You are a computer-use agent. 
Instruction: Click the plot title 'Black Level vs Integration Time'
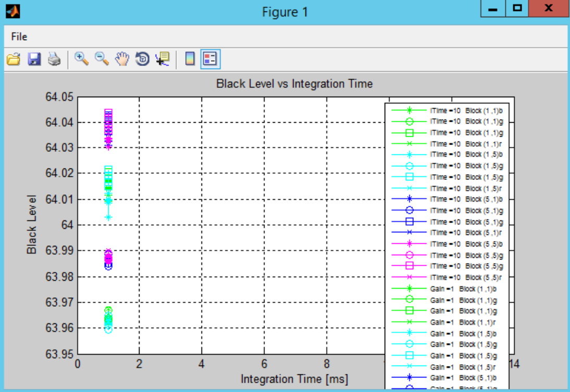click(294, 84)
